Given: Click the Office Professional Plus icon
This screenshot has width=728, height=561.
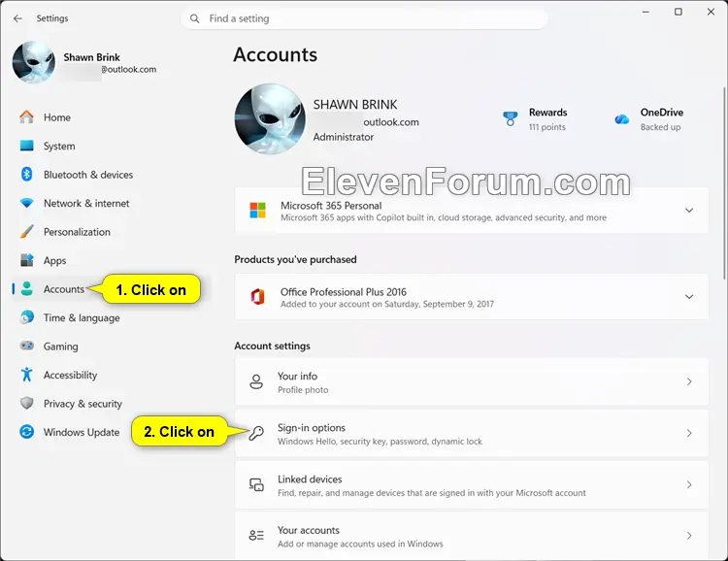Looking at the screenshot, I should point(257,297).
